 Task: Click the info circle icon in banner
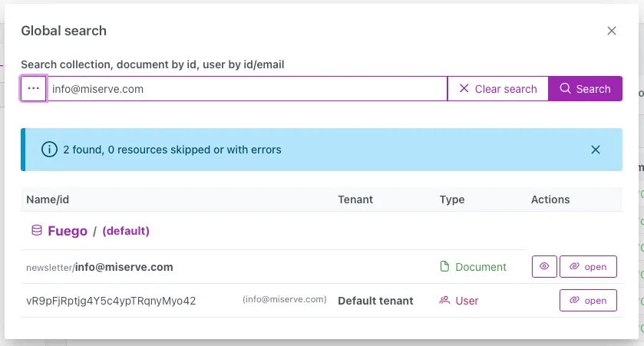(x=49, y=150)
